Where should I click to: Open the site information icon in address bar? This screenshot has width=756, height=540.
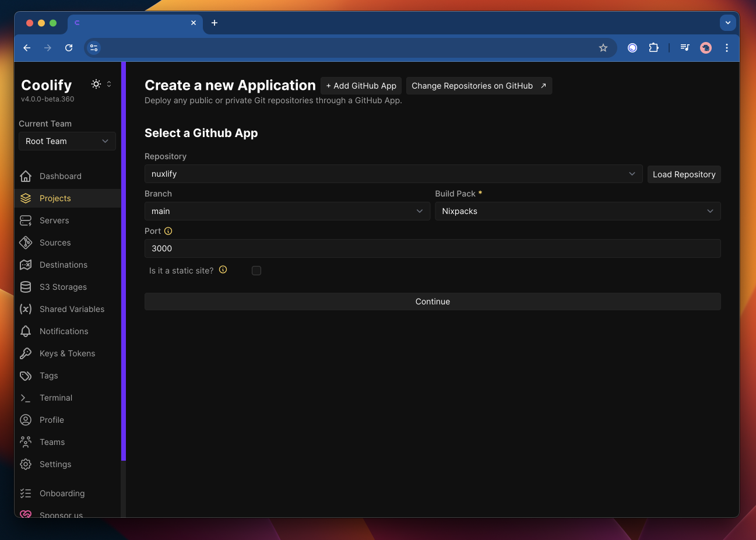coord(94,48)
